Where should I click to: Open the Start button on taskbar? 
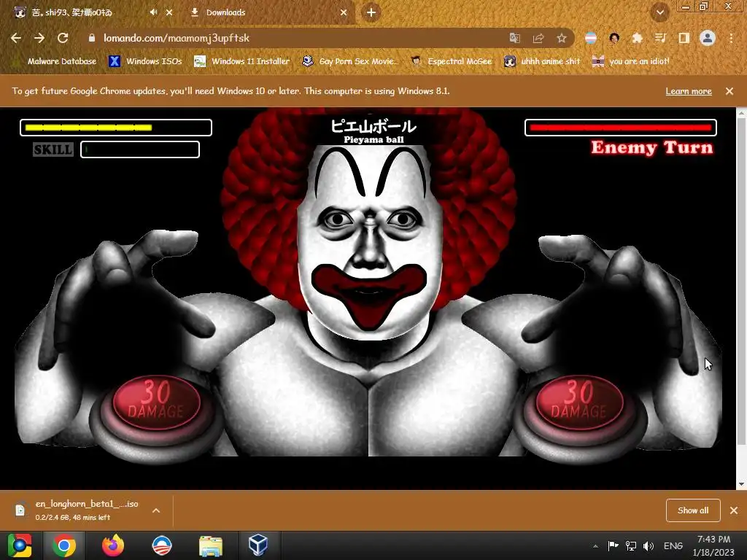click(20, 545)
